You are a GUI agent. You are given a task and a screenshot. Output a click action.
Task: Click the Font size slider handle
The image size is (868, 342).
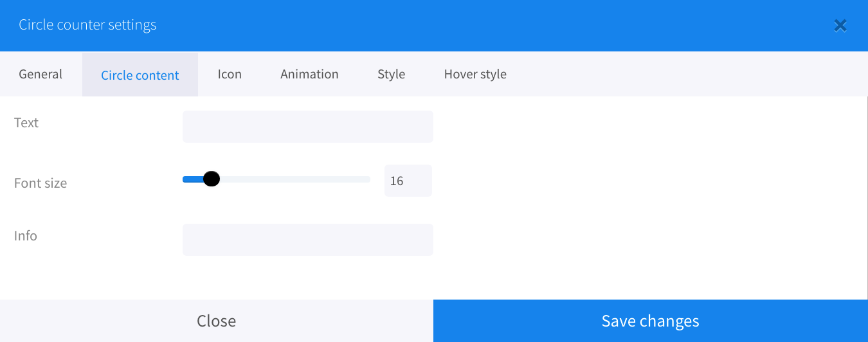(211, 179)
